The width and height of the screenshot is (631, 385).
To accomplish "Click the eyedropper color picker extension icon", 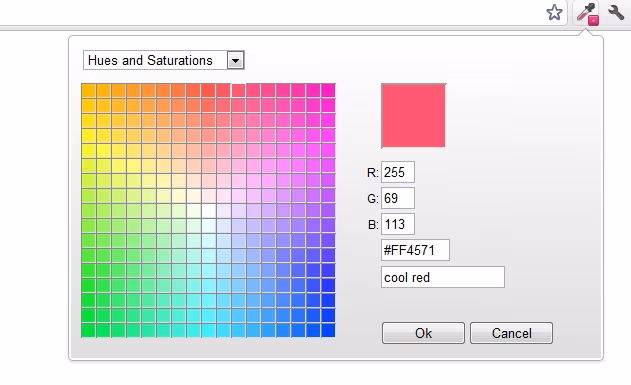I will coord(587,14).
